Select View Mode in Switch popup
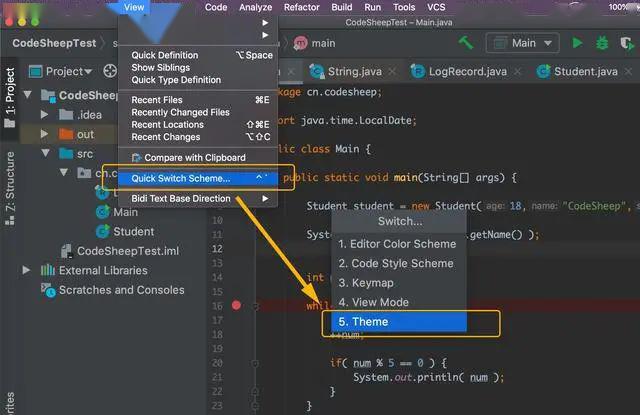Screen dimensions: 640x415 coord(399,302)
